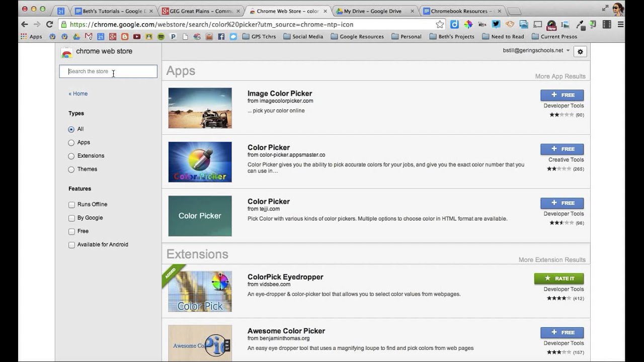Select the Extensions type radio button

tap(71, 156)
